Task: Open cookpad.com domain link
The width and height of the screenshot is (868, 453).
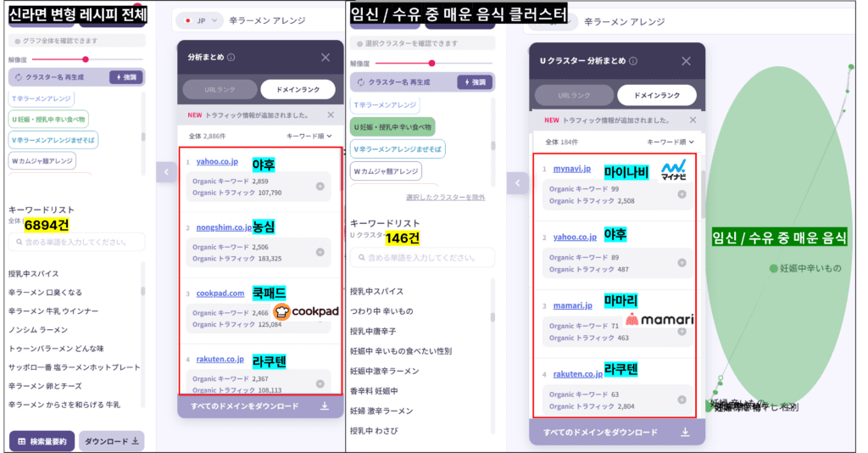Action: click(220, 294)
